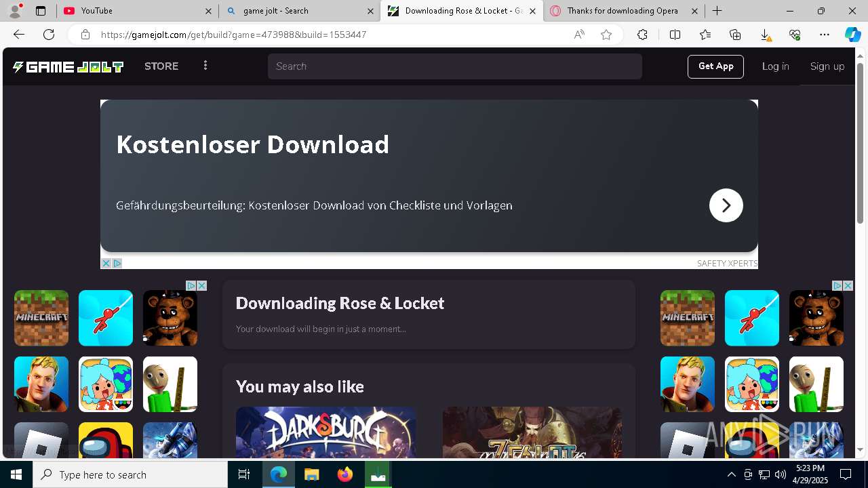This screenshot has height=488, width=868.
Task: Open the Roblox icon in left ad
Action: (x=41, y=440)
